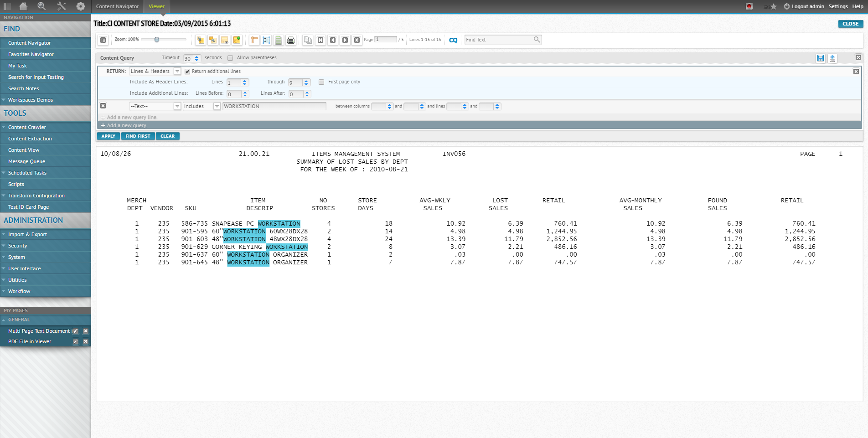
Task: Click into the Find Text field
Action: pyautogui.click(x=499, y=40)
